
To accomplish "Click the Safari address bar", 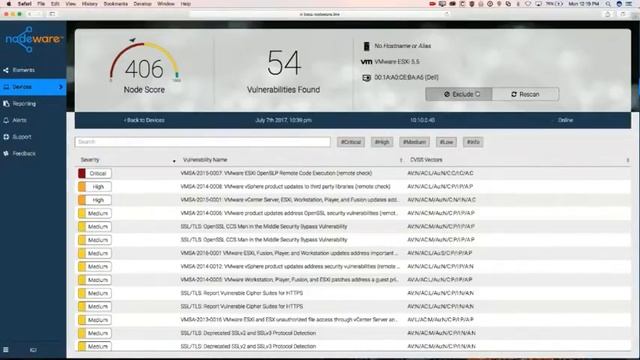I will tap(320, 14).
